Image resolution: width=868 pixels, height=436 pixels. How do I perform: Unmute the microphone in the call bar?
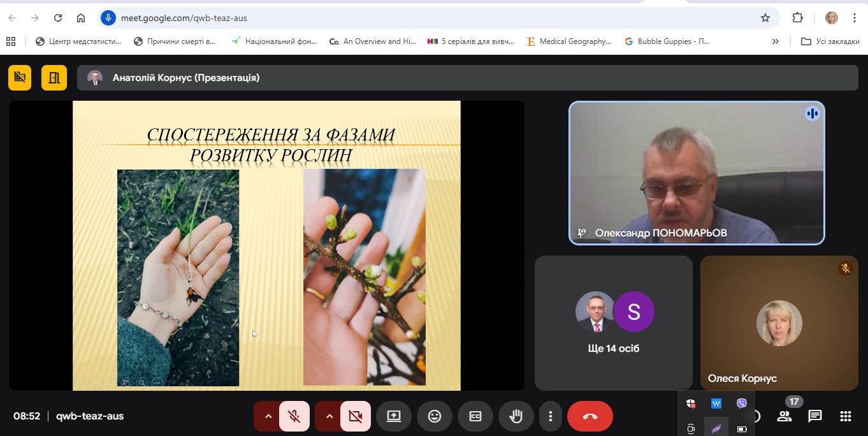pyautogui.click(x=294, y=416)
